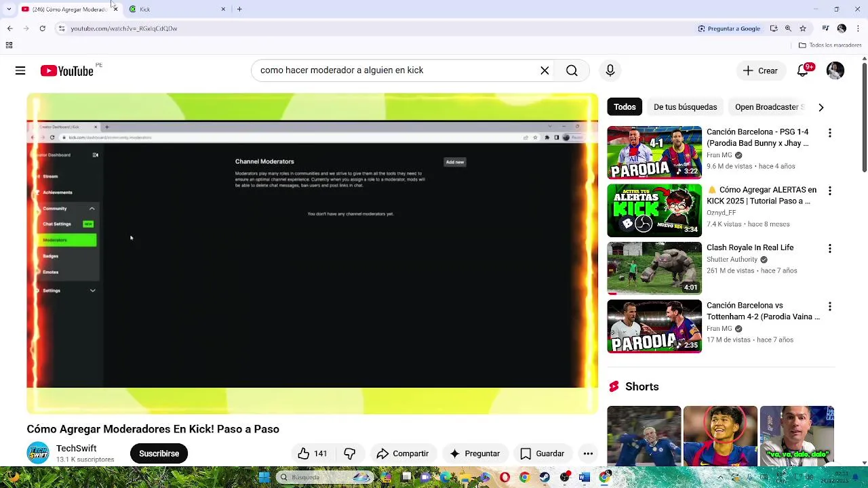Image resolution: width=868 pixels, height=488 pixels.
Task: Open Barcelona vs Tottenham 4-2 thumbnail
Action: click(x=654, y=327)
